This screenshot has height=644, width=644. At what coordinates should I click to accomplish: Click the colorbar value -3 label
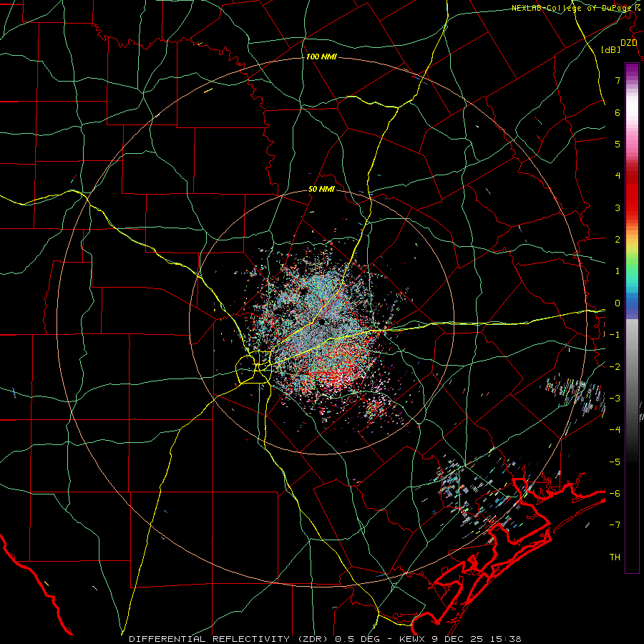(x=615, y=399)
